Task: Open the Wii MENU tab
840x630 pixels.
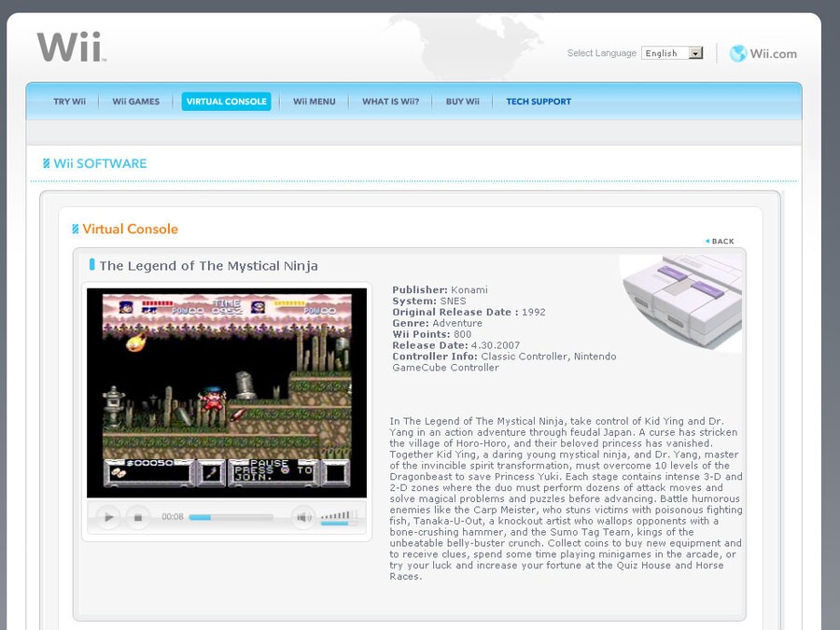Action: (314, 101)
